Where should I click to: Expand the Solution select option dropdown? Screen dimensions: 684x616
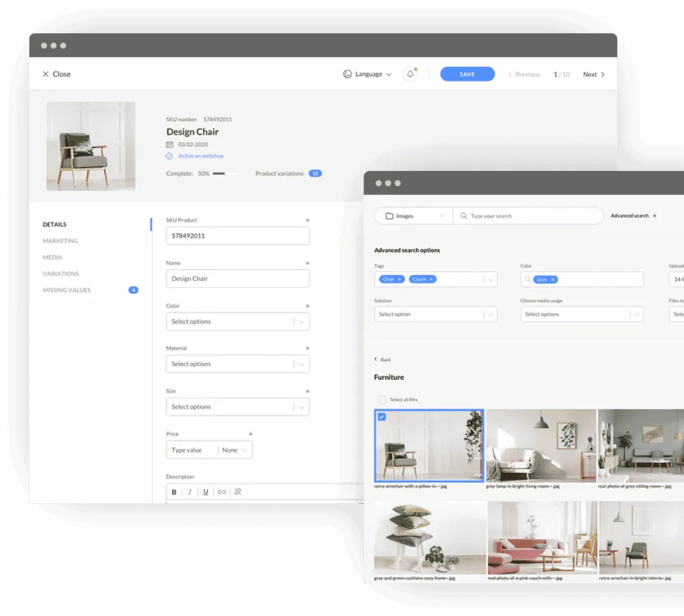click(x=436, y=314)
